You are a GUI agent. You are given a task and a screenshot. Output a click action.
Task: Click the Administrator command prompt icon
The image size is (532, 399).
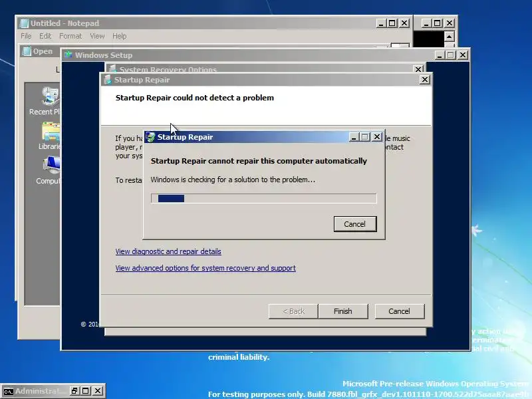point(8,391)
